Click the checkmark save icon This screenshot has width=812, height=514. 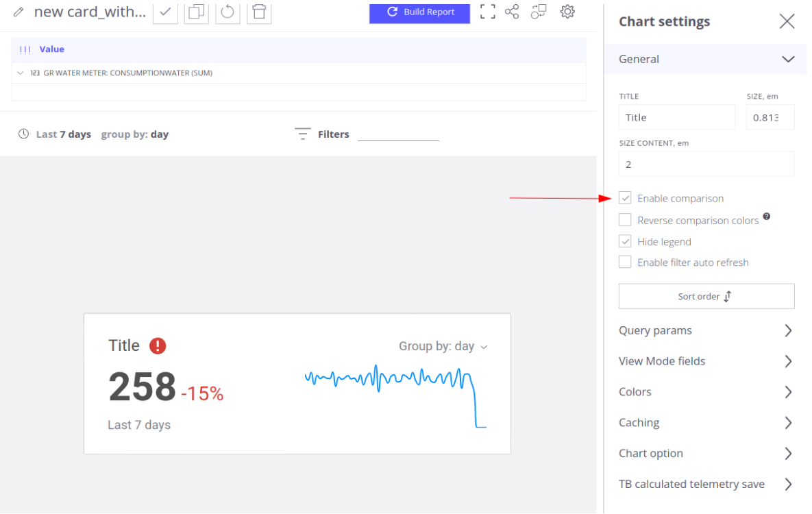[165, 12]
